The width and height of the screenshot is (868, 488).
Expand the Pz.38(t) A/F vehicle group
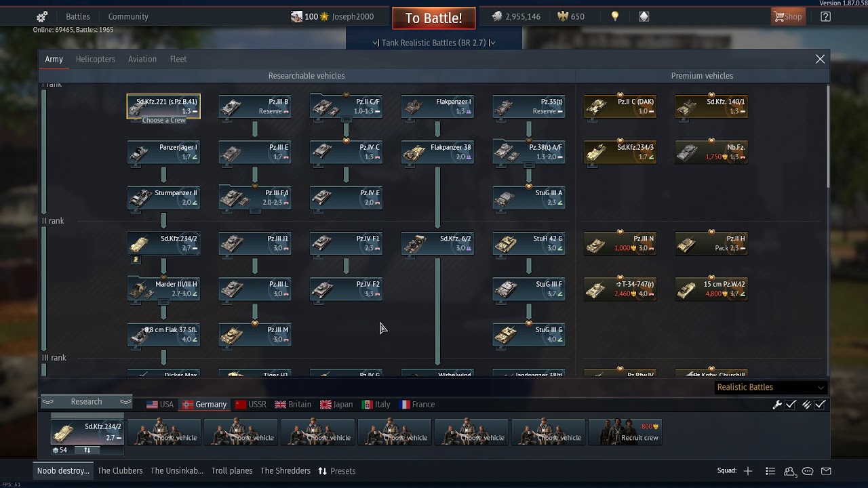click(x=529, y=152)
